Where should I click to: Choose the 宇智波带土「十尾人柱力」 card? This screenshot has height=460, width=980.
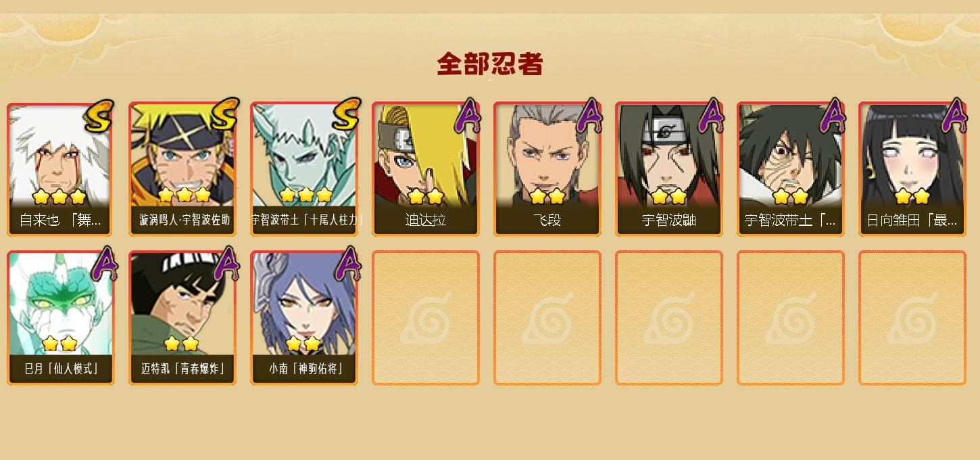(304, 168)
